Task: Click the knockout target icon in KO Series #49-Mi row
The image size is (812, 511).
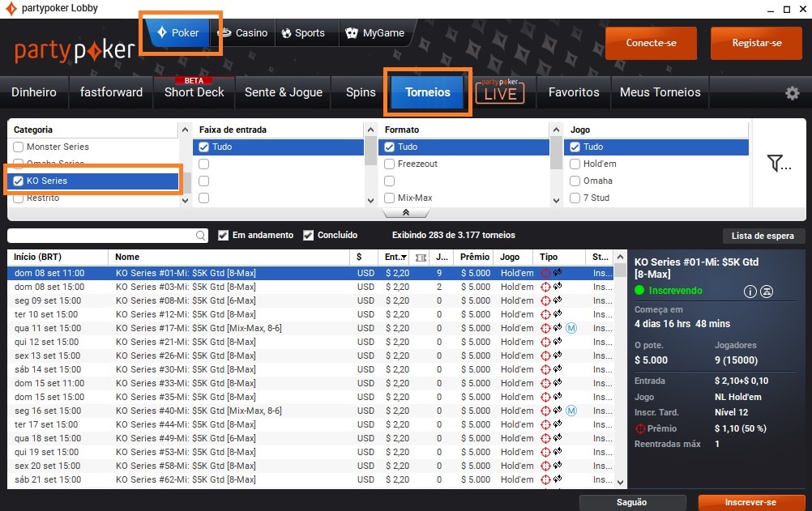Action: [x=545, y=438]
